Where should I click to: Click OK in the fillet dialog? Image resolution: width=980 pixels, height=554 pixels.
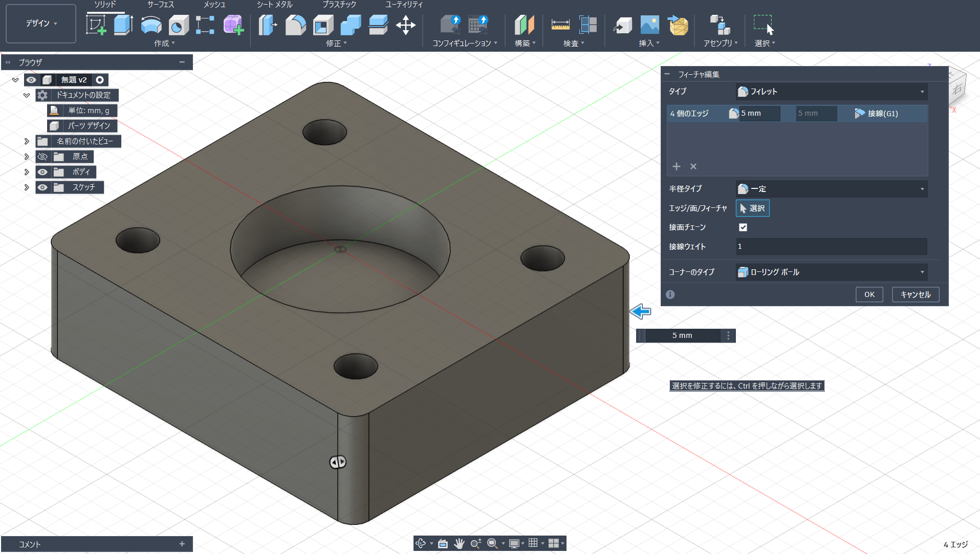(x=869, y=294)
